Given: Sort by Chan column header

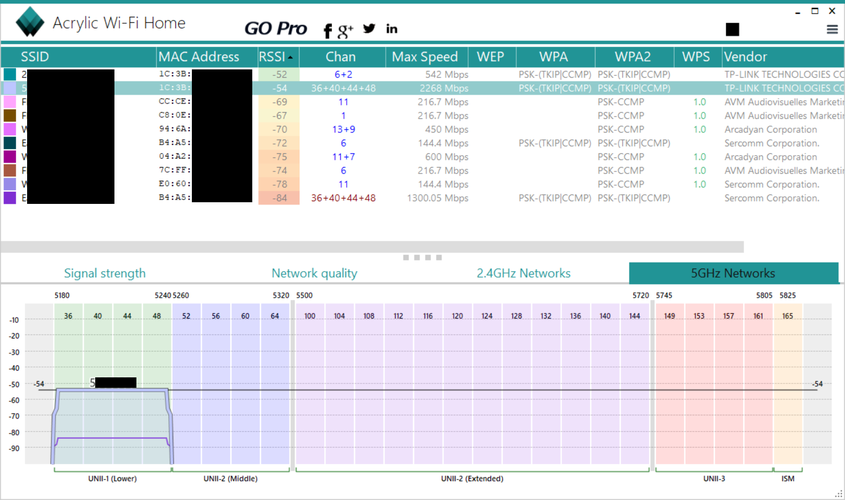Looking at the screenshot, I should 341,57.
